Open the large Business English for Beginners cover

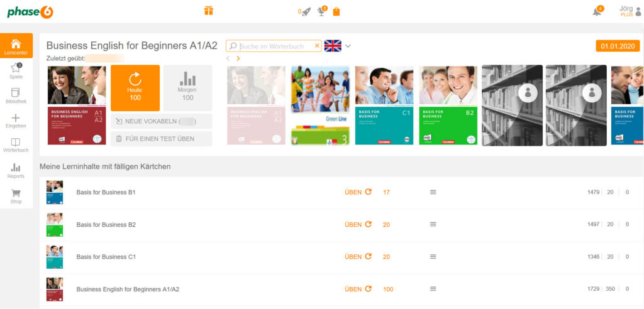pos(77,106)
